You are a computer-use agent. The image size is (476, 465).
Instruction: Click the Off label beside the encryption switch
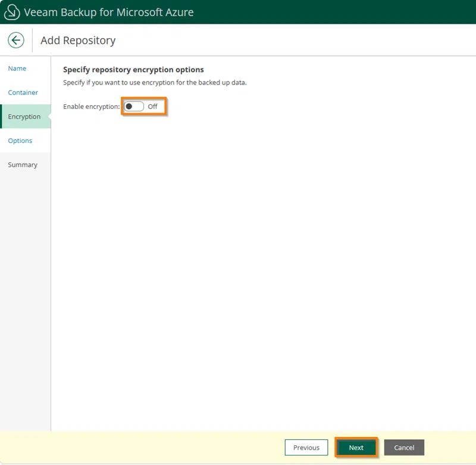point(153,107)
